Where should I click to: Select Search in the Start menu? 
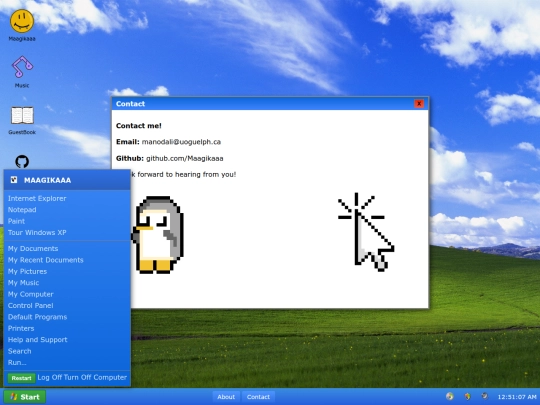20,351
